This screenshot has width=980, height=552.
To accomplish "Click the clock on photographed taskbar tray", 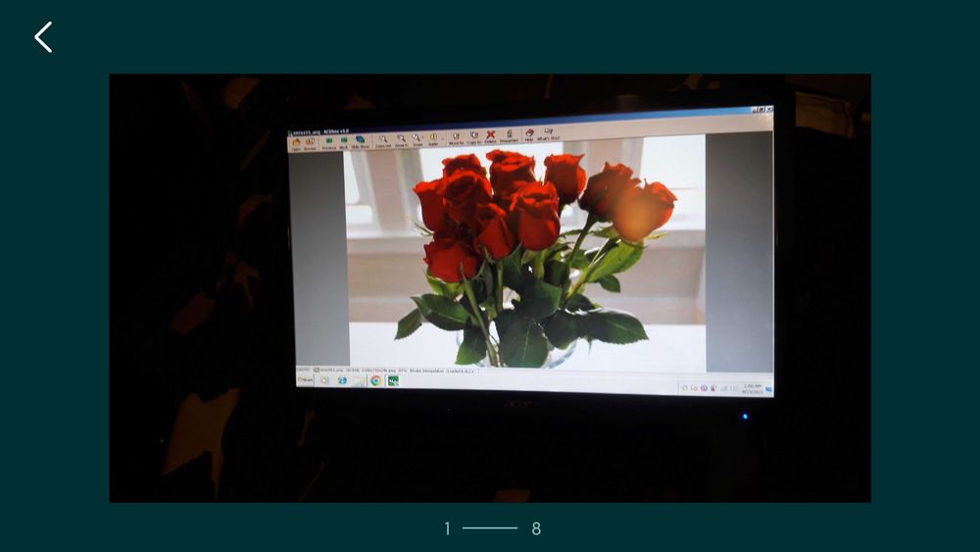I will [x=753, y=389].
